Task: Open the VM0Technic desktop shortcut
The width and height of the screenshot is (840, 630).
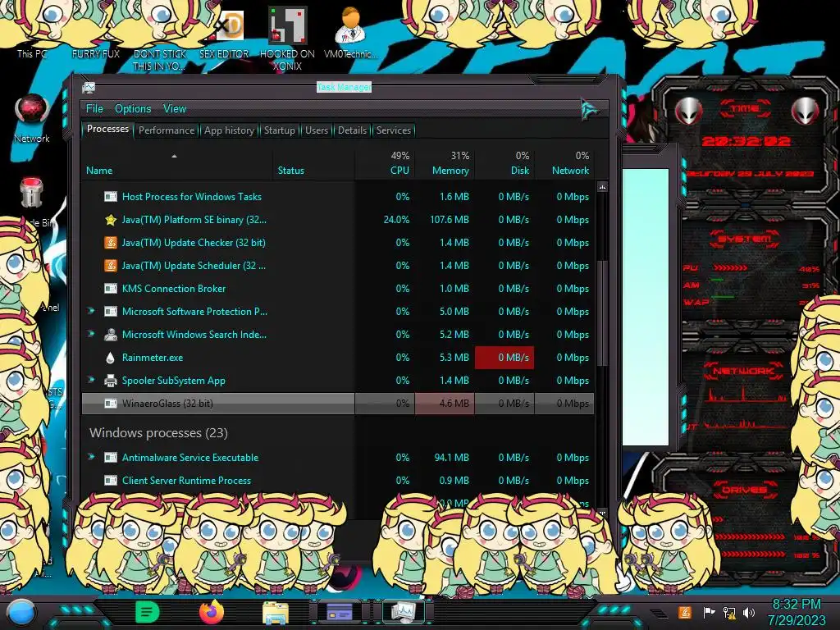Action: point(350,32)
